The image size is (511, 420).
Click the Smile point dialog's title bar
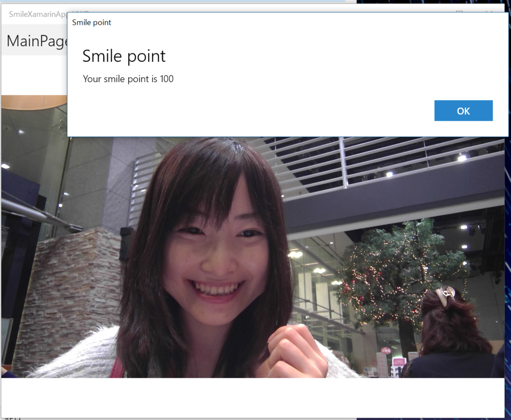click(x=250, y=22)
